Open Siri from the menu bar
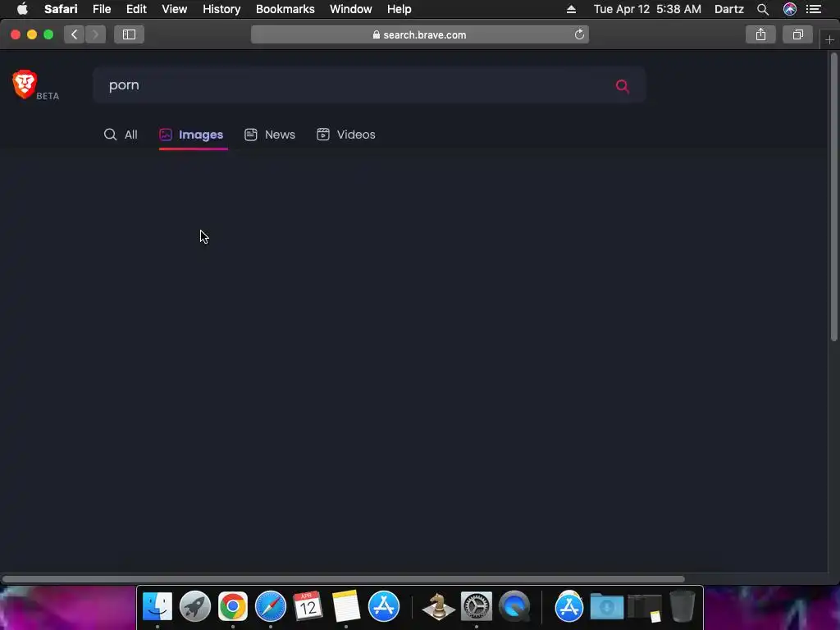 [x=790, y=9]
